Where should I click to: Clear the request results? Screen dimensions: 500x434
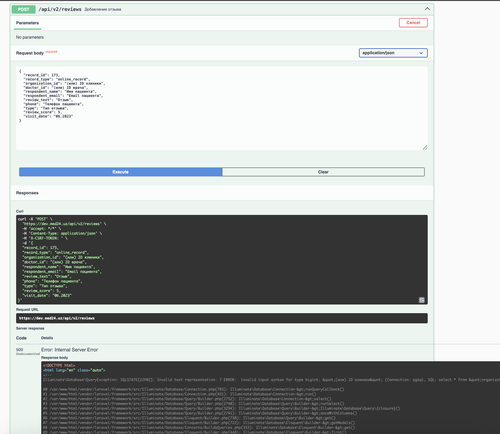tap(323, 172)
